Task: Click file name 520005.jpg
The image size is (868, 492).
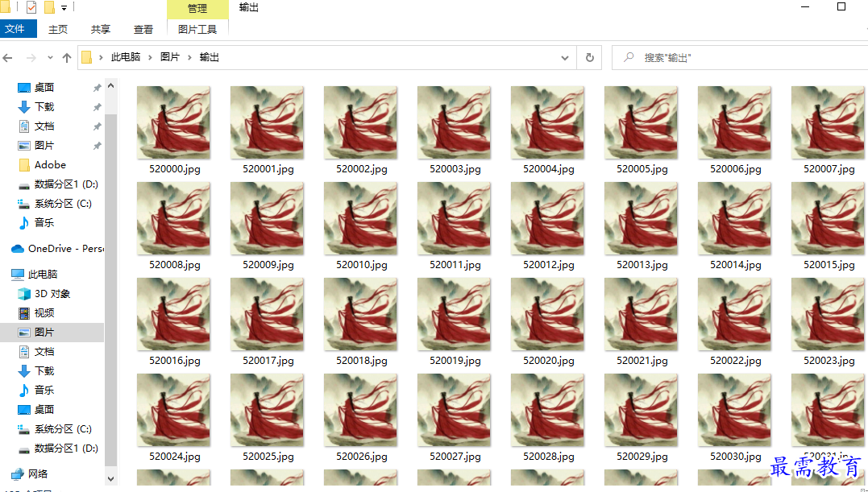Action: (x=642, y=169)
